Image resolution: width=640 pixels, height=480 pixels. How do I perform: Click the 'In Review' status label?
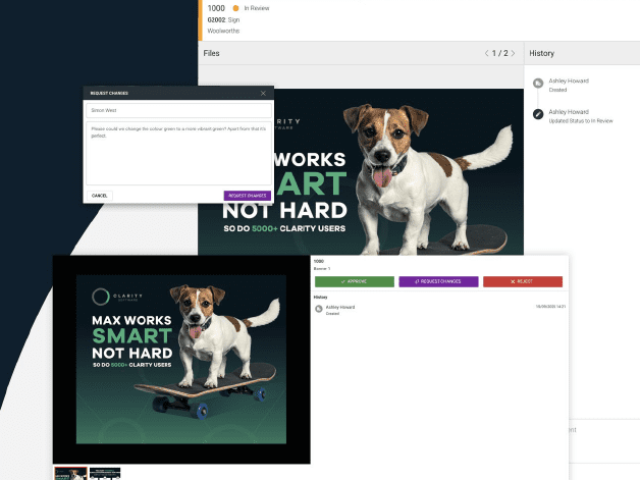click(256, 8)
